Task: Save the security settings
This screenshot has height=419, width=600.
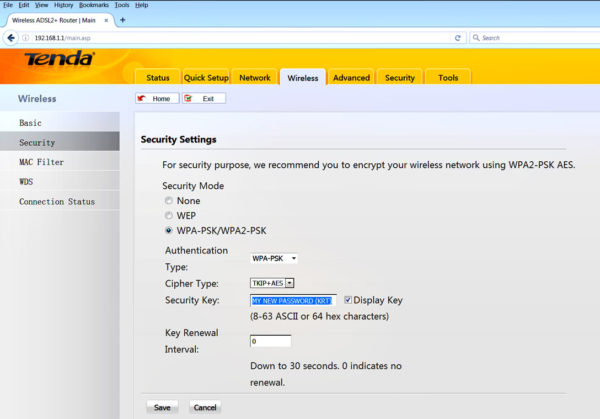Action: point(162,407)
